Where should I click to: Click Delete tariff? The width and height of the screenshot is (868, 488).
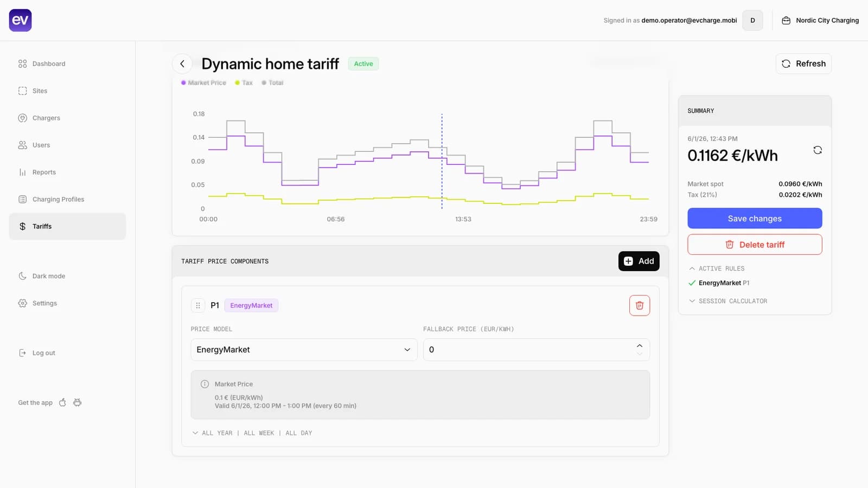tap(755, 245)
